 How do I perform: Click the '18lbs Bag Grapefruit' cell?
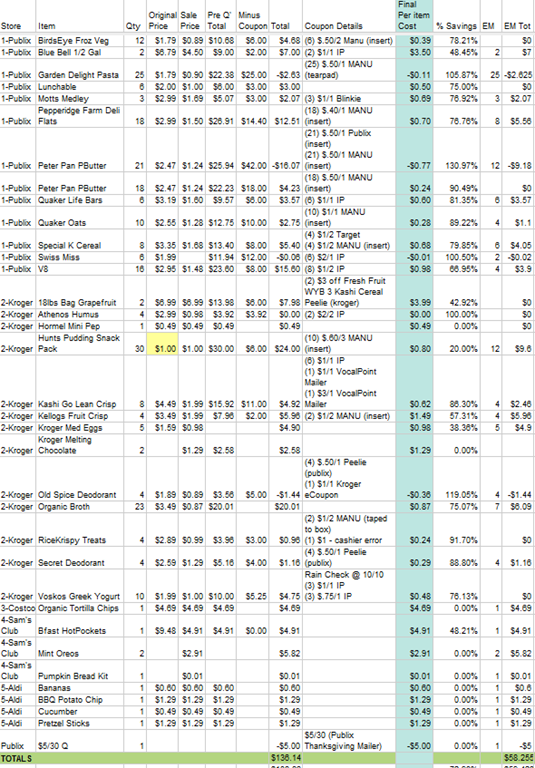coord(80,292)
